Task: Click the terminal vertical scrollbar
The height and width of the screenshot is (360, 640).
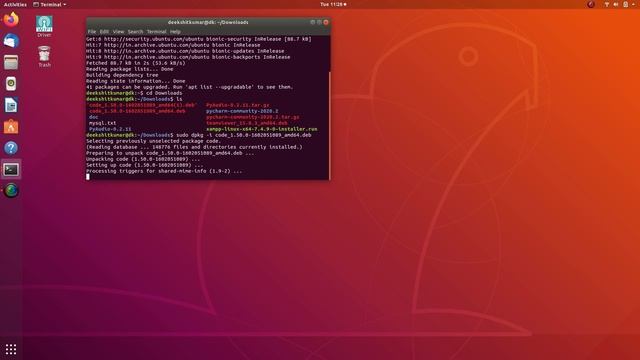Action: coord(329,126)
